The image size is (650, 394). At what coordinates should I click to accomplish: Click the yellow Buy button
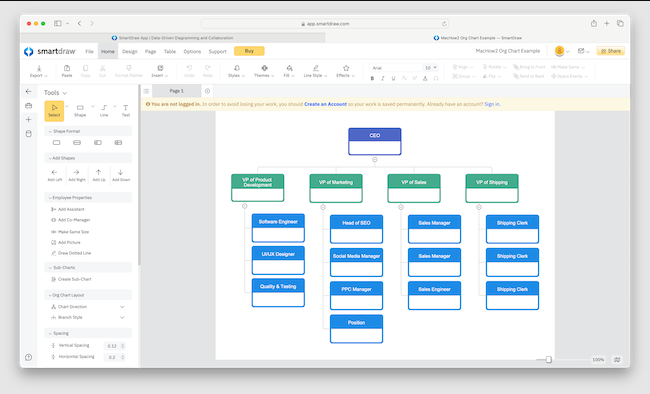coord(249,51)
